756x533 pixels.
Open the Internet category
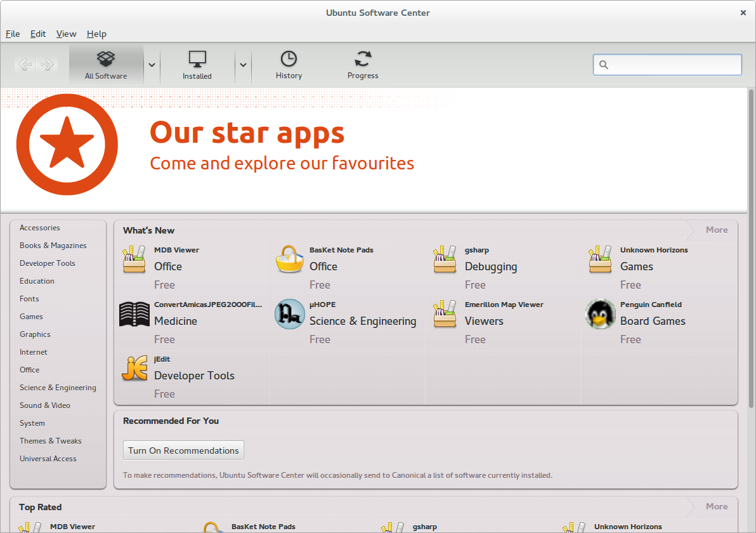click(33, 352)
